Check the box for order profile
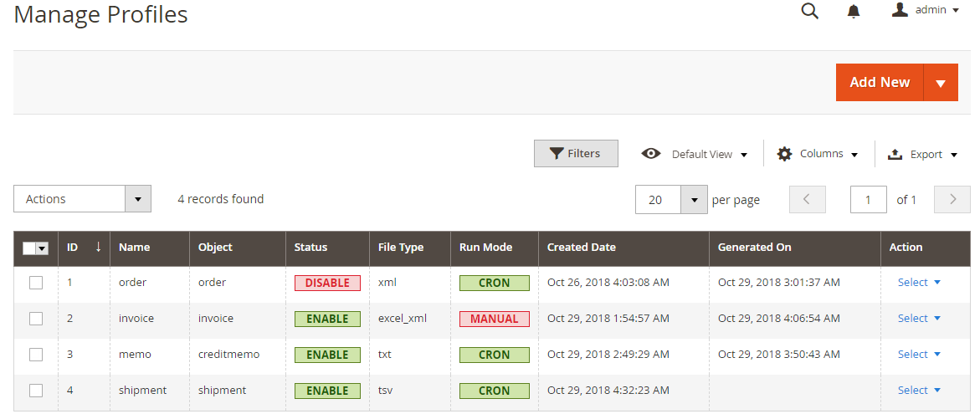The width and height of the screenshot is (980, 414). (x=36, y=283)
